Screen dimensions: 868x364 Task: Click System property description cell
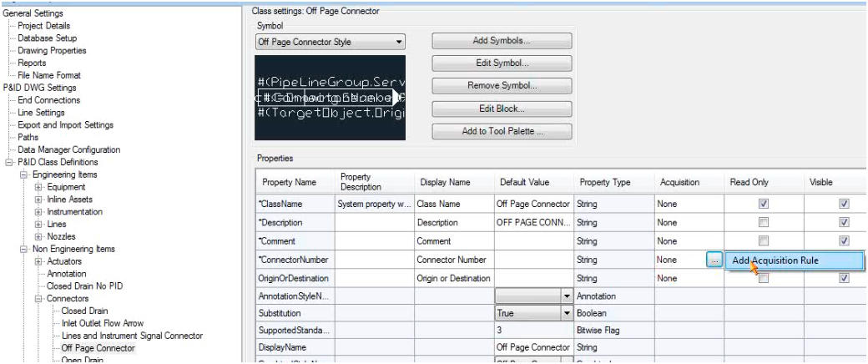pos(374,204)
